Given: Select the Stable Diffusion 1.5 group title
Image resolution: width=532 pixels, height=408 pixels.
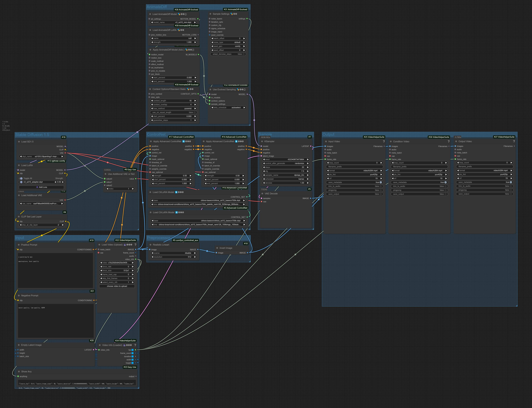Looking at the screenshot, I should [32, 135].
